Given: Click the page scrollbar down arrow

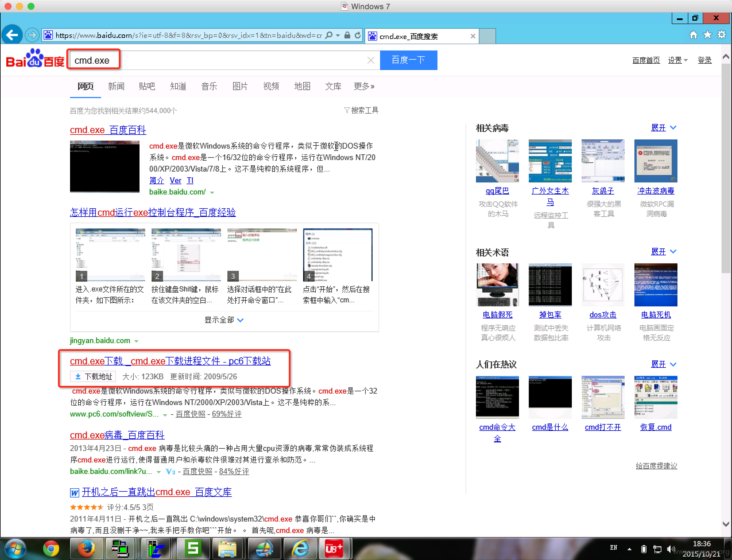Looking at the screenshot, I should [x=726, y=524].
